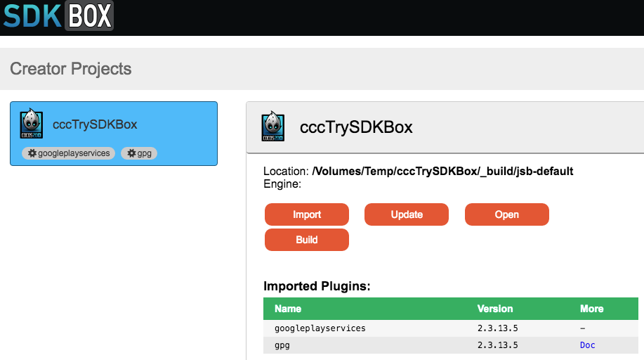Click the Cocos icon in the project card
This screenshot has width=644, height=360.
[31, 125]
